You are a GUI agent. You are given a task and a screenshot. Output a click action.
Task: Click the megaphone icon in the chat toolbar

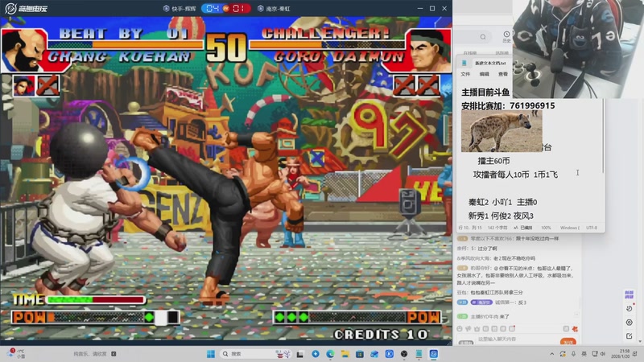tap(469, 329)
